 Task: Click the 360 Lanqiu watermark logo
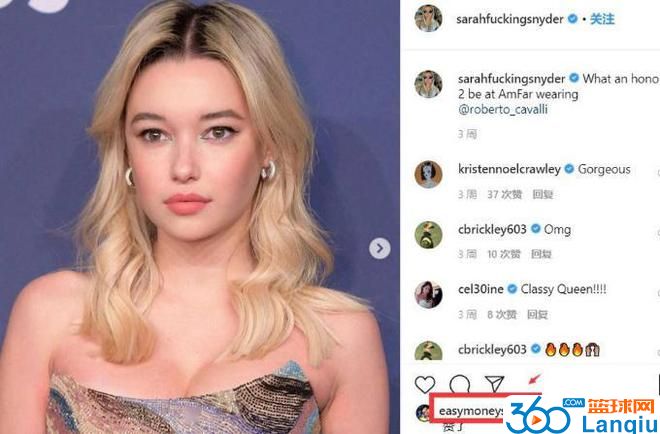pyautogui.click(x=581, y=415)
